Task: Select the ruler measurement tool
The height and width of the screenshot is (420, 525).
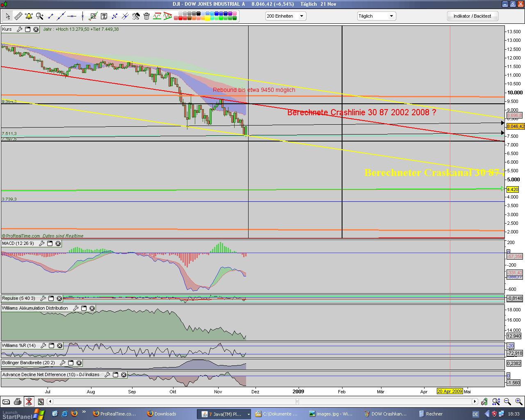Action: click(18, 16)
